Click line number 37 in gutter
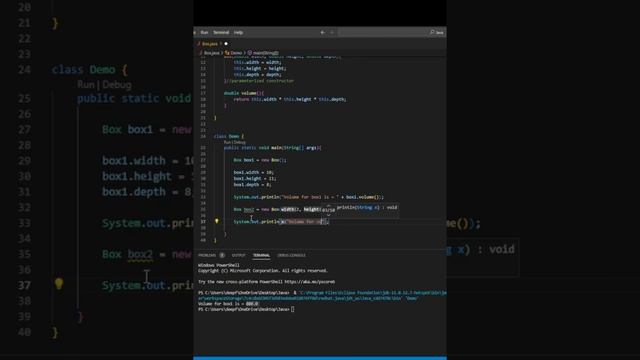 (x=203, y=222)
